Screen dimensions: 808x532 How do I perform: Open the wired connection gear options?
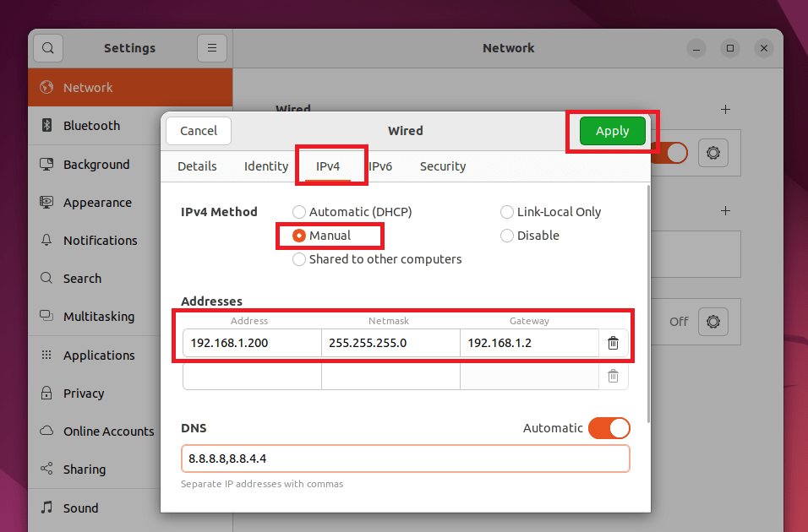point(712,153)
